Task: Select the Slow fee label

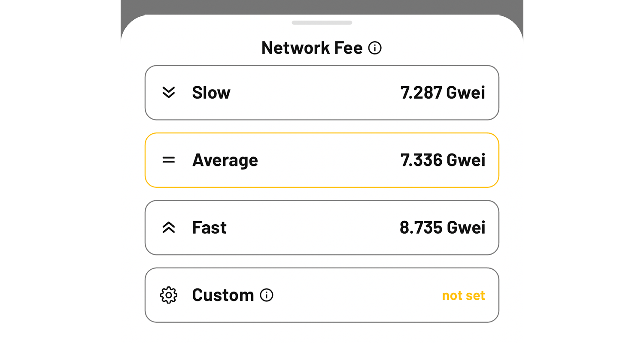Action: click(x=211, y=93)
